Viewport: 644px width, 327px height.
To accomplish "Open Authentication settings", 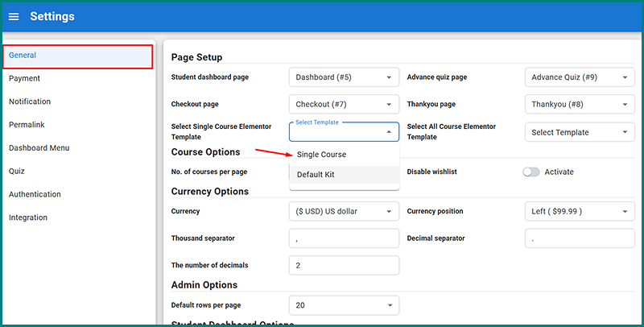I will click(35, 194).
